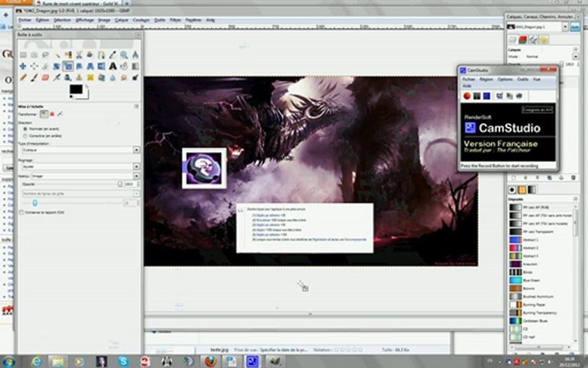Adjust the grid lines slider handle

click(x=35, y=203)
